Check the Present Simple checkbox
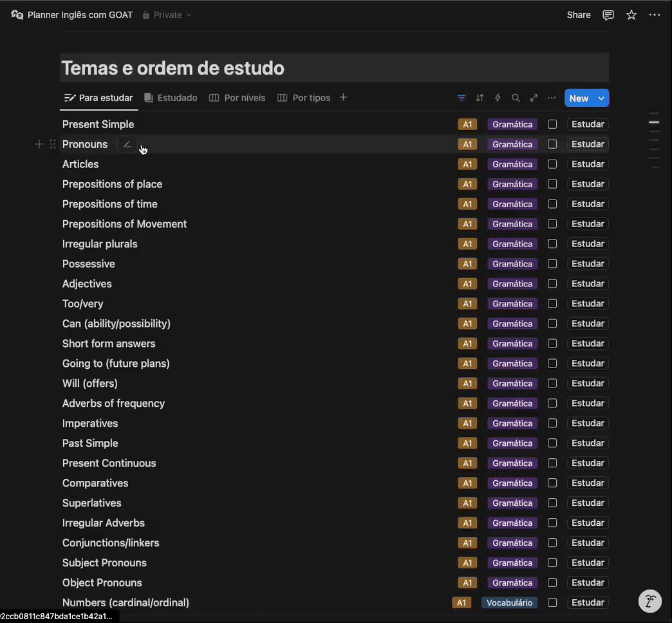 (552, 124)
